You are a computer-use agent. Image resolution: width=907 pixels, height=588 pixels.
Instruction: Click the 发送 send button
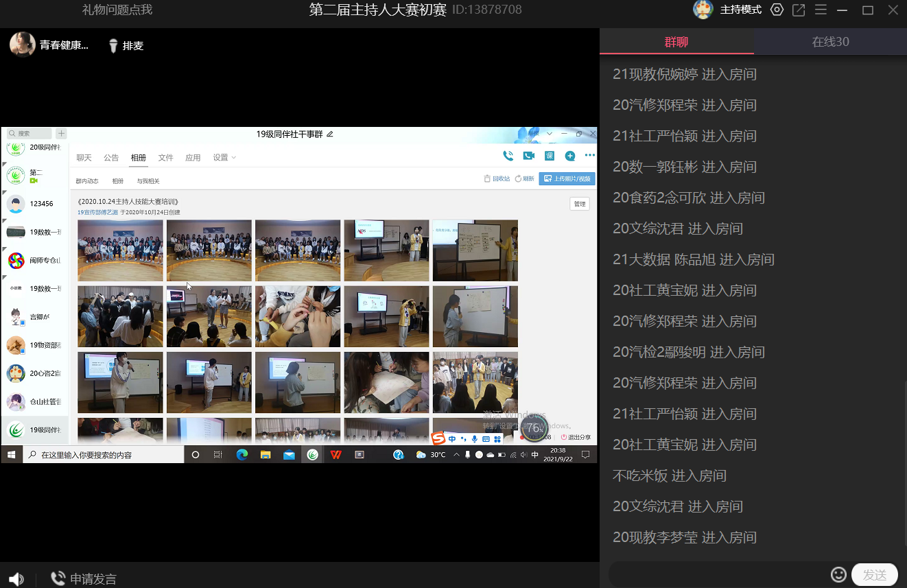874,575
